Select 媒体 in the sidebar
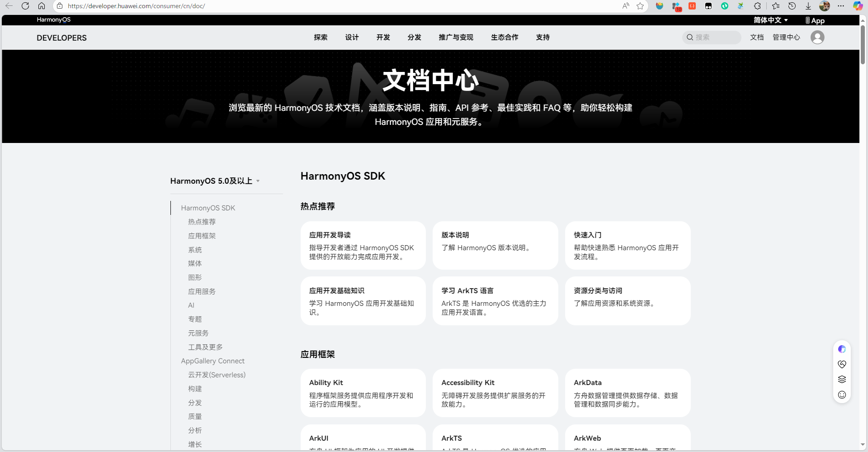This screenshot has width=868, height=452. [195, 263]
